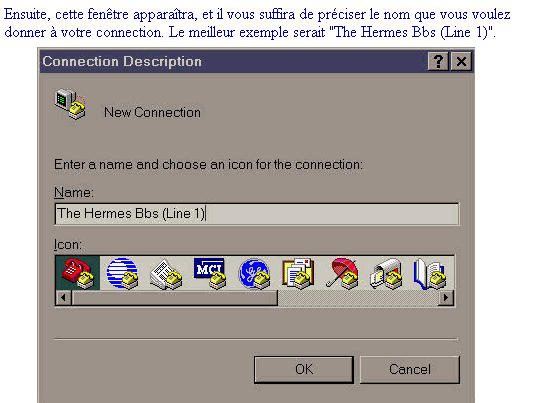Screen dimensions: 557x403
Task: Select the red telephone connection icon
Action: pyautogui.click(x=78, y=273)
